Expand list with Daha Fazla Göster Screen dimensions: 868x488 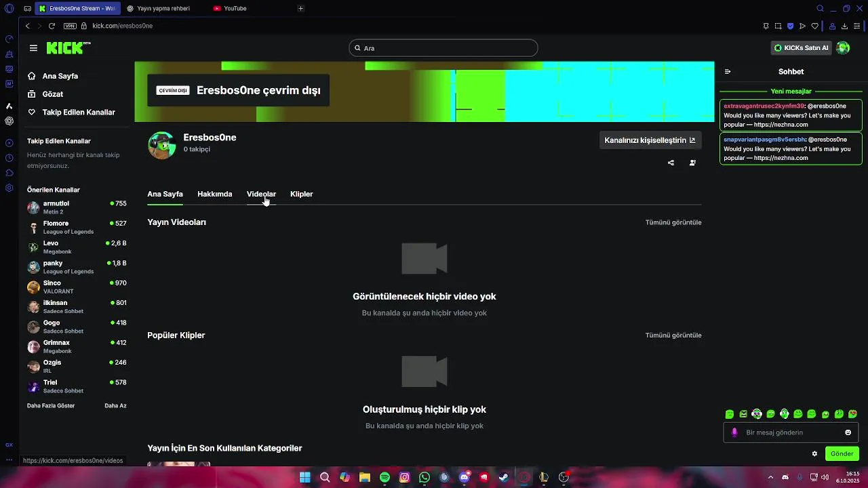click(x=51, y=405)
